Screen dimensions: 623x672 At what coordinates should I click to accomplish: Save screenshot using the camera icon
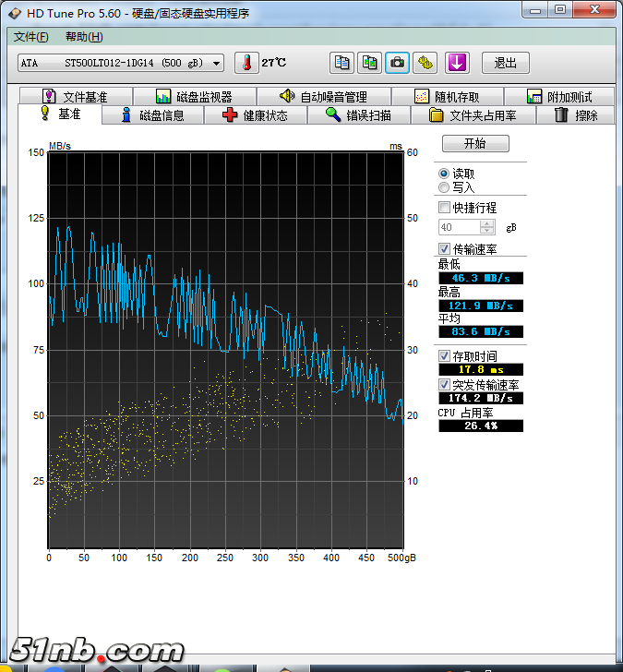397,63
